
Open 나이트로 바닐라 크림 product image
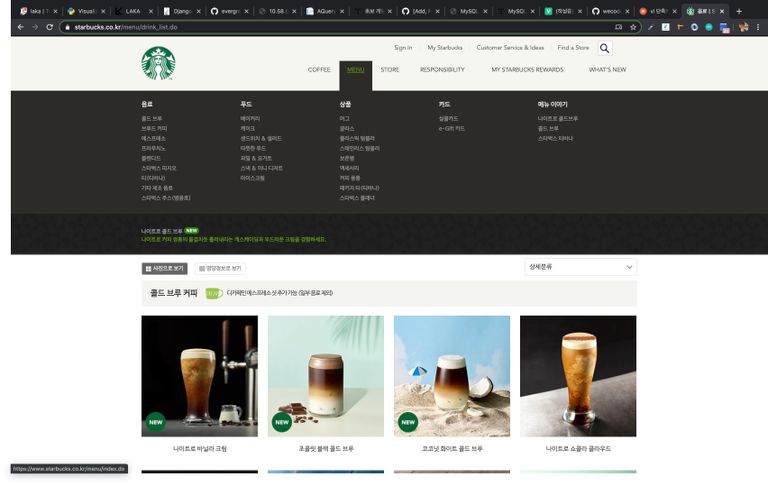pos(199,376)
